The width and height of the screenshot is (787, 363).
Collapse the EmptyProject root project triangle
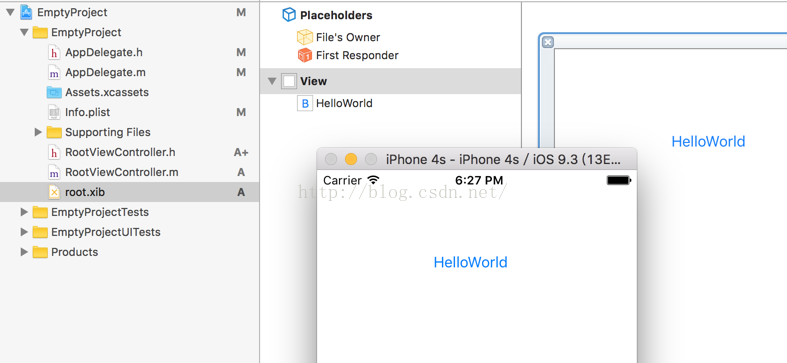pyautogui.click(x=10, y=13)
